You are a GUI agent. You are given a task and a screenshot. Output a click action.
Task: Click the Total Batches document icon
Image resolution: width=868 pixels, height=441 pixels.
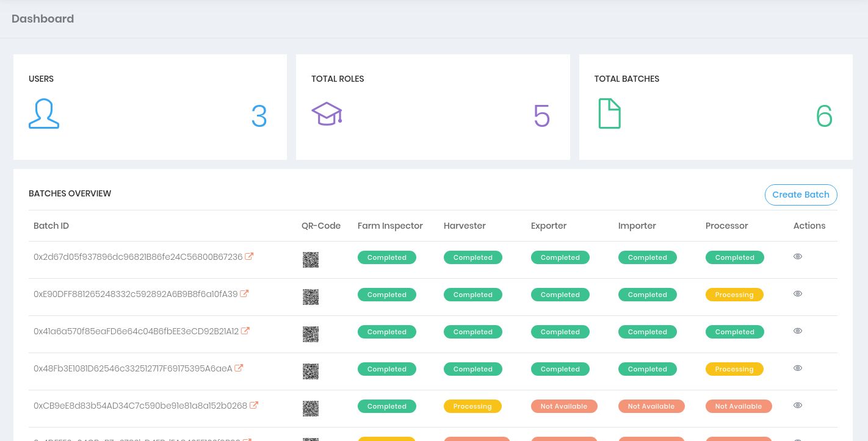(x=609, y=114)
